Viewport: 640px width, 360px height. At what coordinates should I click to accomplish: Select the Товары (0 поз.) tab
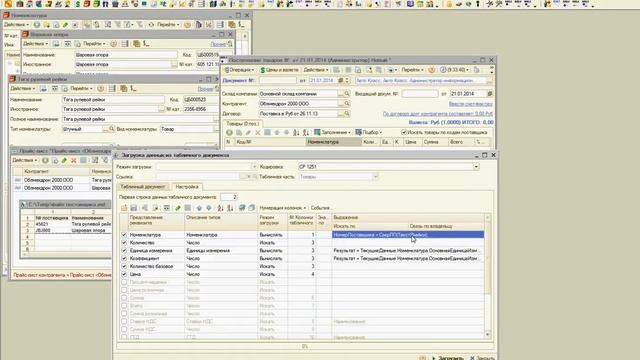[x=242, y=123]
